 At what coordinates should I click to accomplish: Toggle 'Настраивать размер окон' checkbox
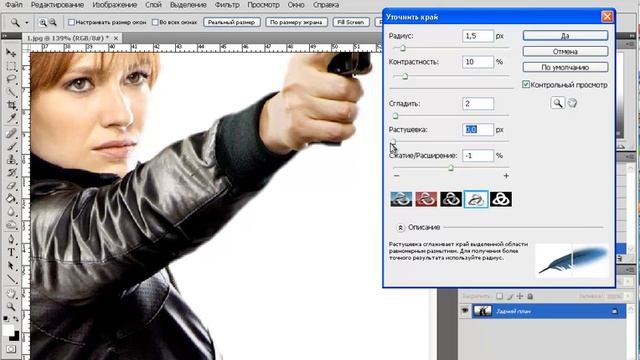tap(71, 22)
